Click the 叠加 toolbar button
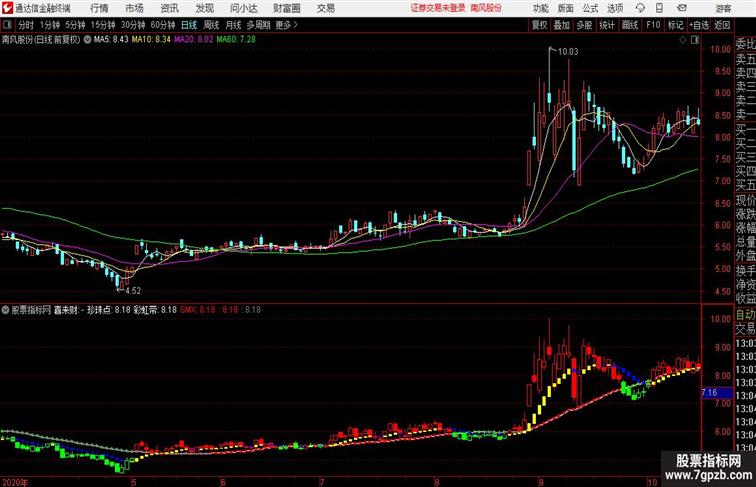 [562, 25]
